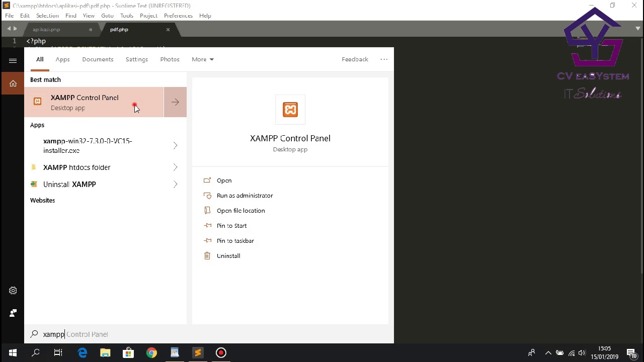Screen dimensions: 644x362
Task: Open the Action Center notifications icon
Action: coord(631,353)
